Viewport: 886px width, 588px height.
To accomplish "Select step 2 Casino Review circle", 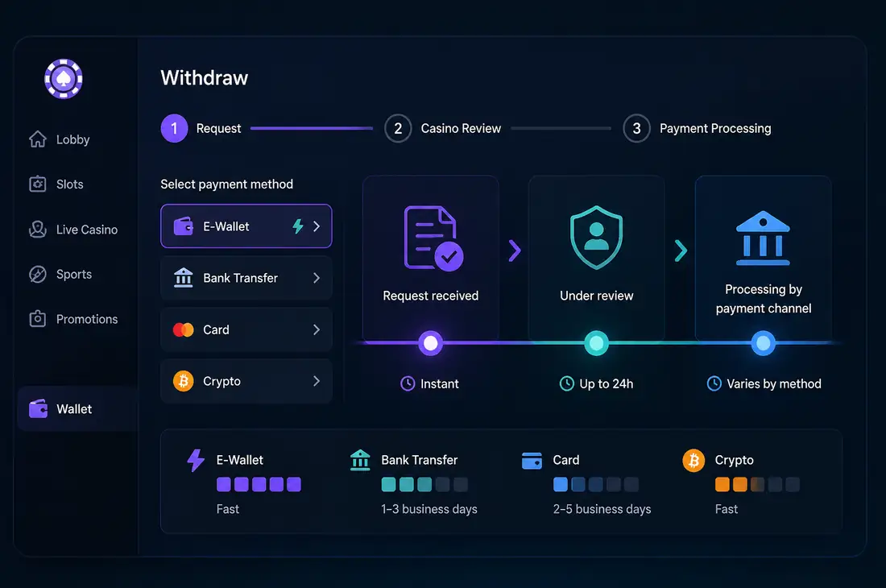I will pos(398,129).
